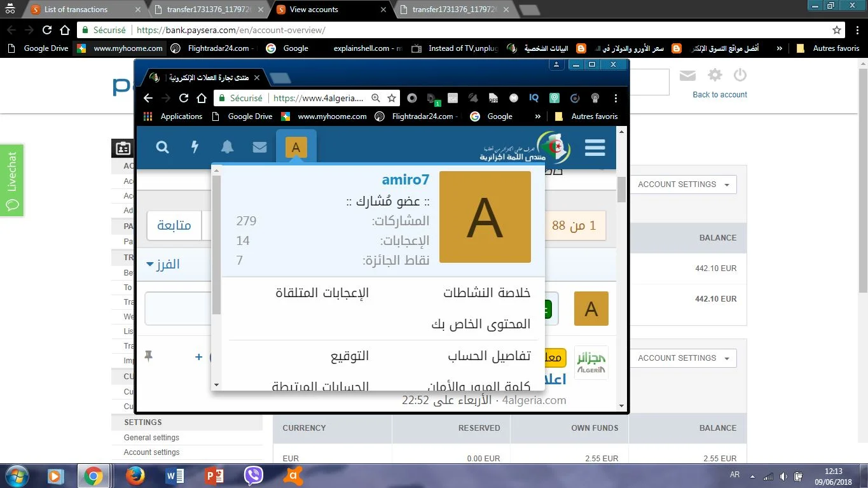868x488 pixels.
Task: Open the forum inbox envelope icon
Action: coord(259,148)
